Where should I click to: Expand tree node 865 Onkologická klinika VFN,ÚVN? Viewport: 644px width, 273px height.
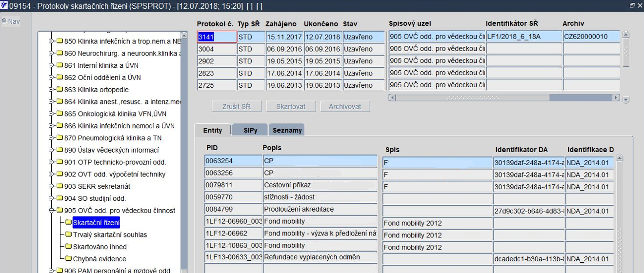tap(51, 114)
